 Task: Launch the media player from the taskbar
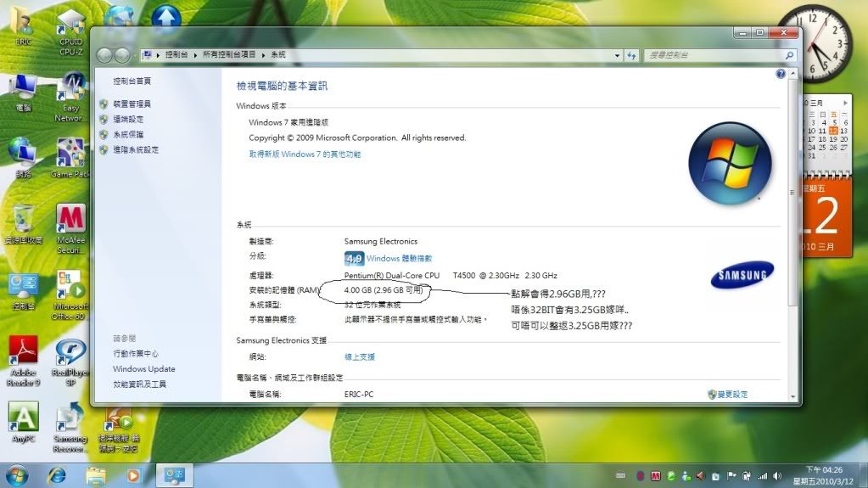[x=133, y=475]
